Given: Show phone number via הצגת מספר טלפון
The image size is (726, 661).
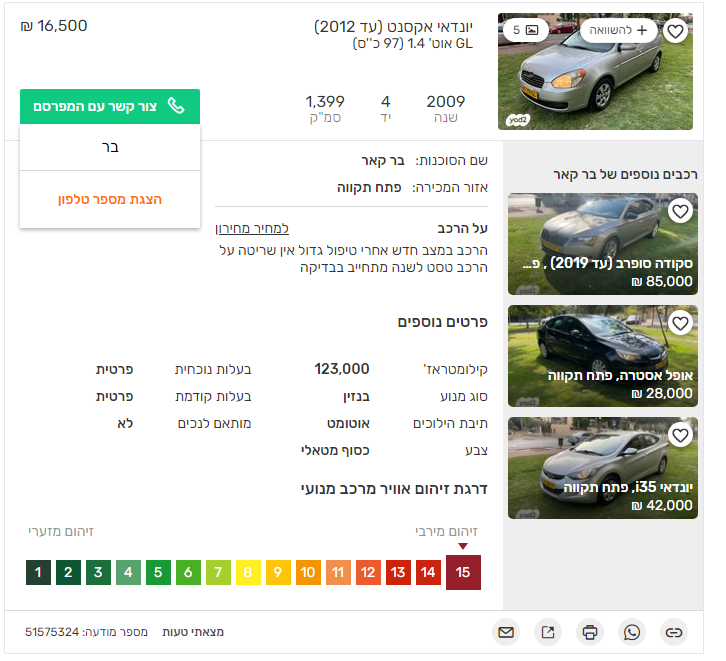Looking at the screenshot, I should [x=110, y=200].
